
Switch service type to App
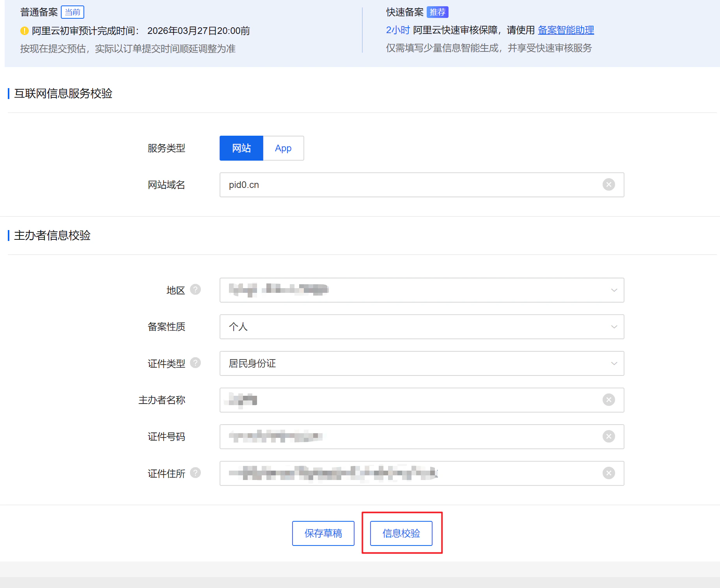pos(283,148)
